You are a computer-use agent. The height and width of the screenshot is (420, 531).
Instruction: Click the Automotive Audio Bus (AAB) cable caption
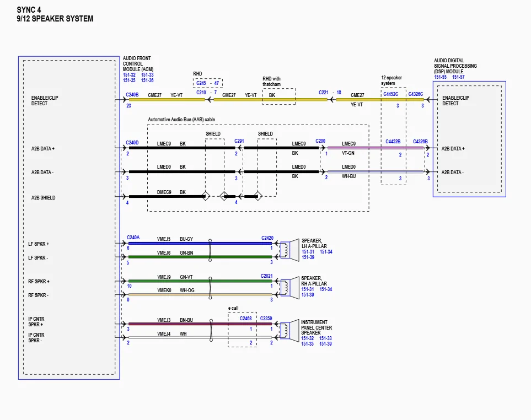pyautogui.click(x=181, y=120)
